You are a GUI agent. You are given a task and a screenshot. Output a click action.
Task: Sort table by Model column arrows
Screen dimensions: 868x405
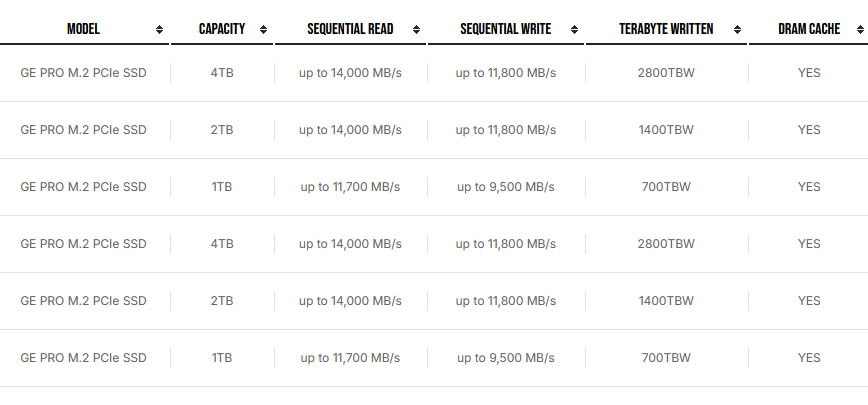pos(159,30)
